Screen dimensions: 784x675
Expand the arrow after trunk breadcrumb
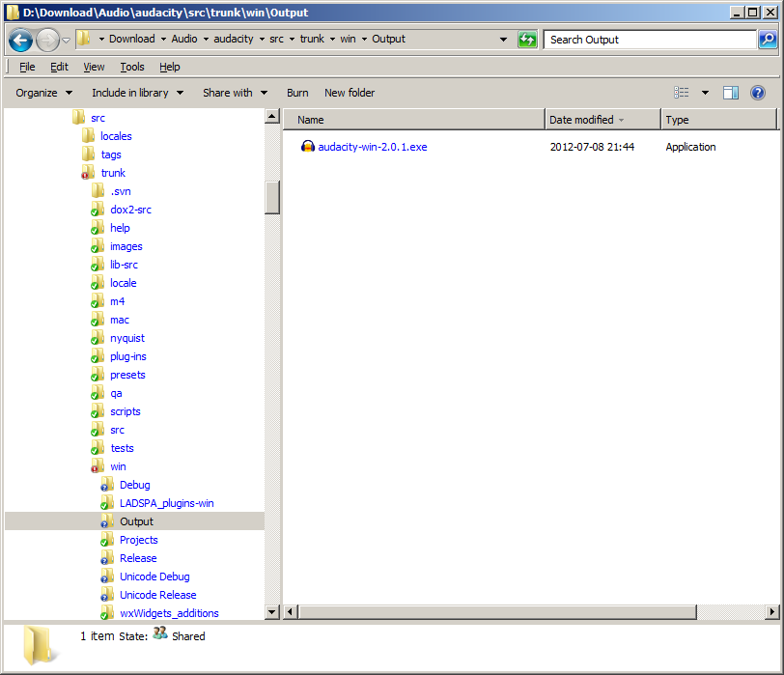pyautogui.click(x=332, y=40)
